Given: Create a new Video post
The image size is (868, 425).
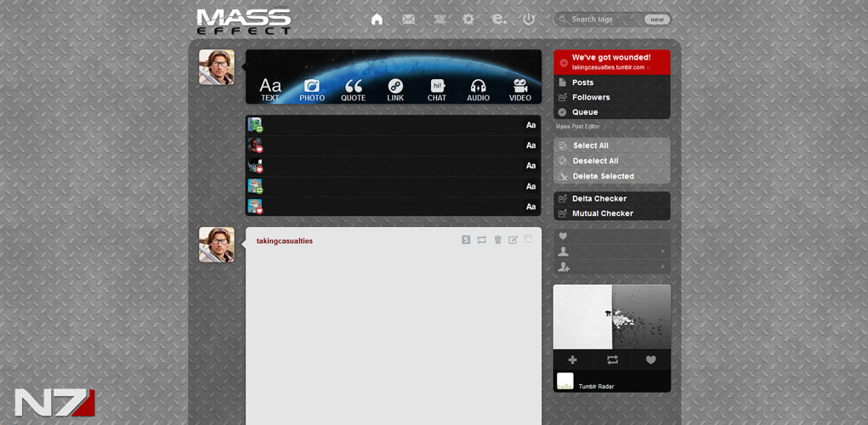Looking at the screenshot, I should 519,89.
